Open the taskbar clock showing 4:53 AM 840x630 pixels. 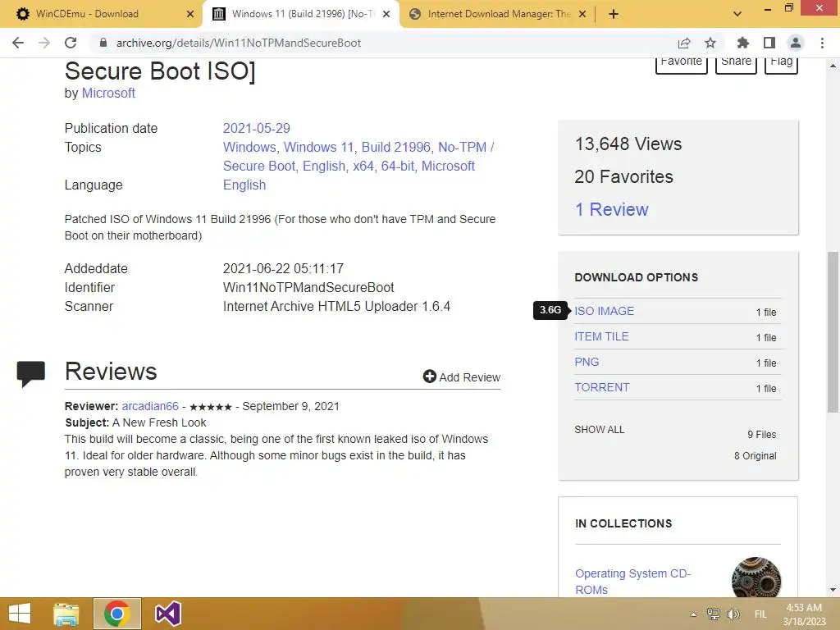pos(804,614)
